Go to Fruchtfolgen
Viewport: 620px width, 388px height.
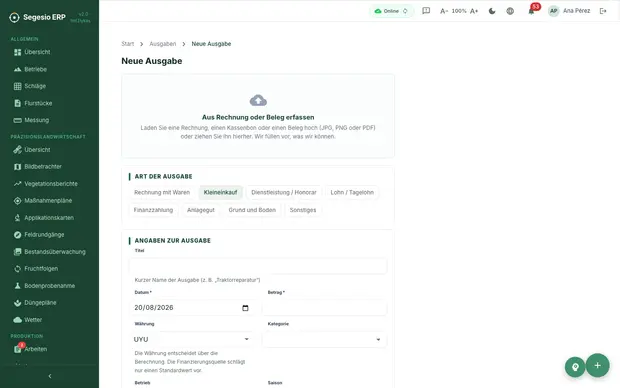point(36,269)
